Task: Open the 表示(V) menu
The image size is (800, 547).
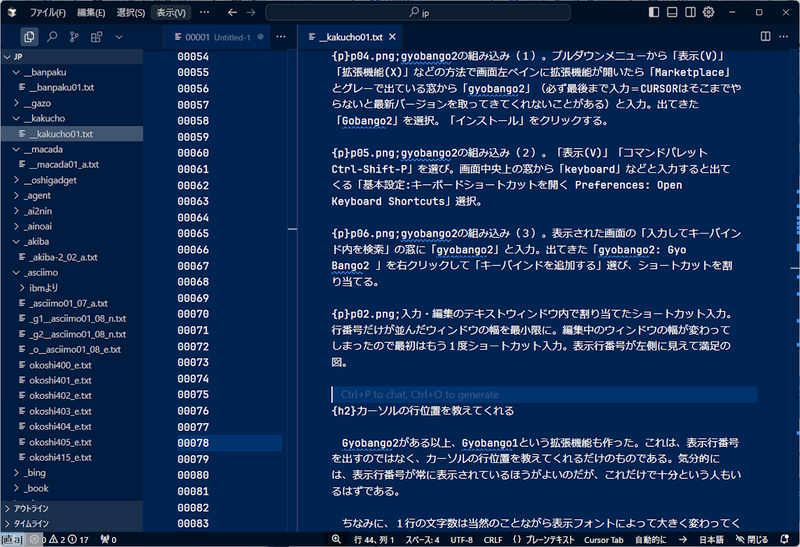Action: (171, 13)
